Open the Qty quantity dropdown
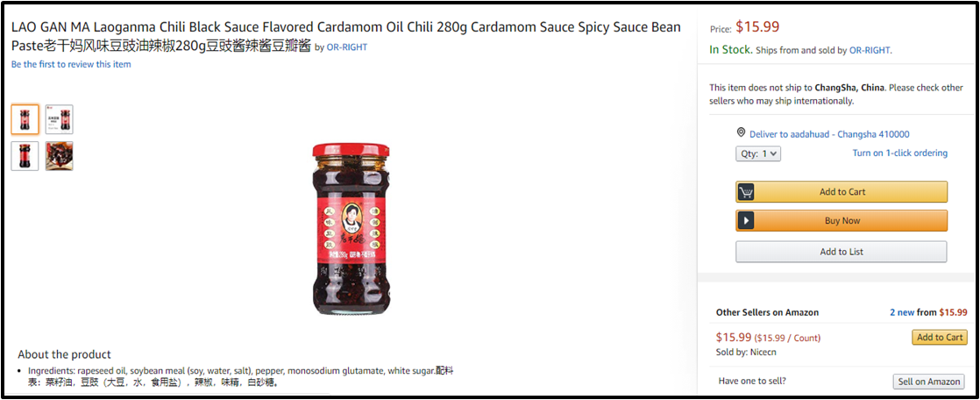 (x=758, y=154)
